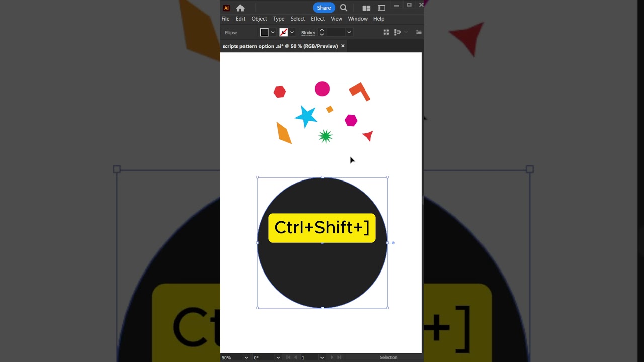644x362 pixels.
Task: Click the Stroke weight stepper arrows
Action: (x=321, y=32)
